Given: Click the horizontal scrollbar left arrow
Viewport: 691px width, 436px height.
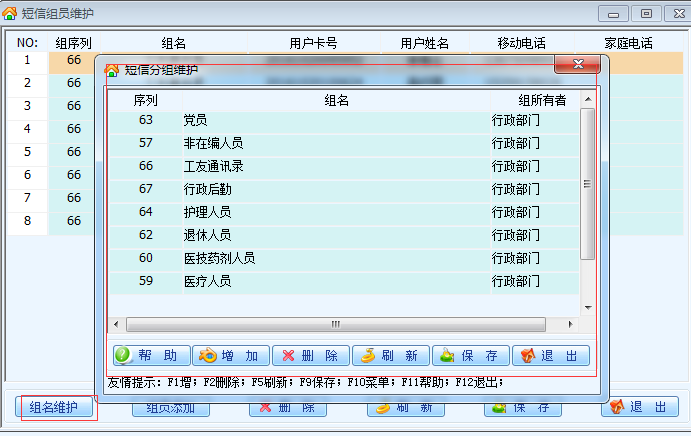Looking at the screenshot, I should click(x=116, y=324).
